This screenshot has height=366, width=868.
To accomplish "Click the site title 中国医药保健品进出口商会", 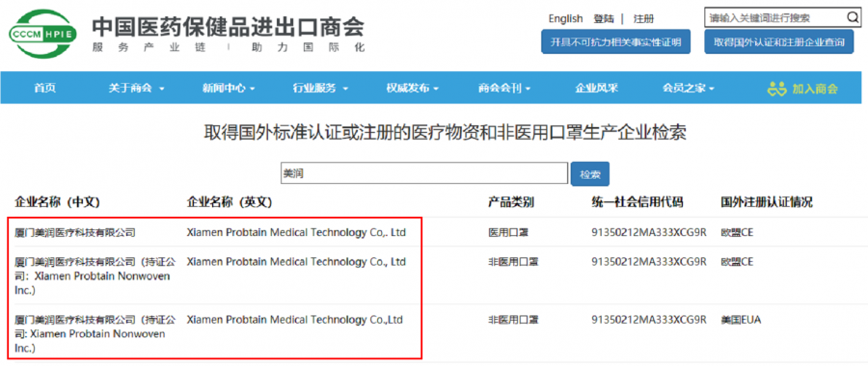I will [228, 27].
